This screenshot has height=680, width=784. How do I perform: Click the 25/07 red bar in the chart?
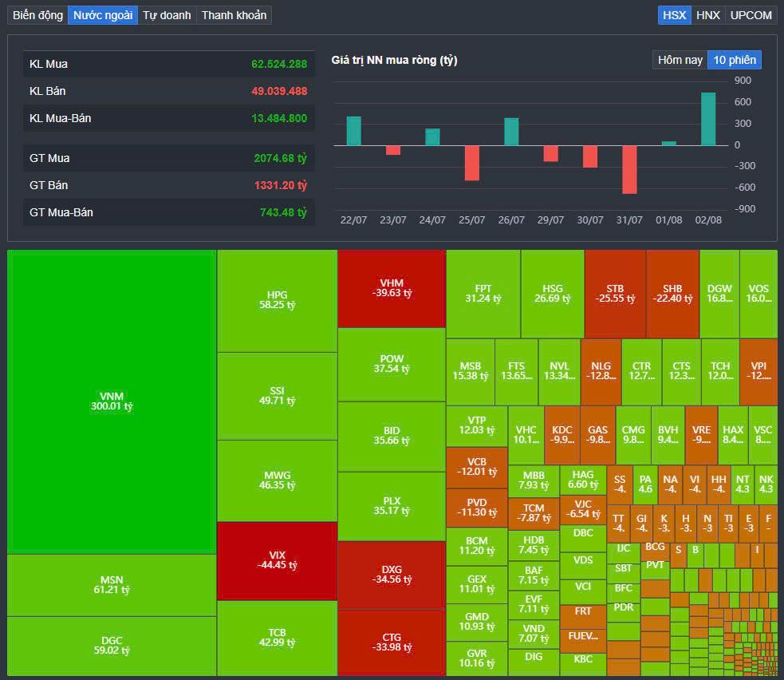tap(472, 163)
